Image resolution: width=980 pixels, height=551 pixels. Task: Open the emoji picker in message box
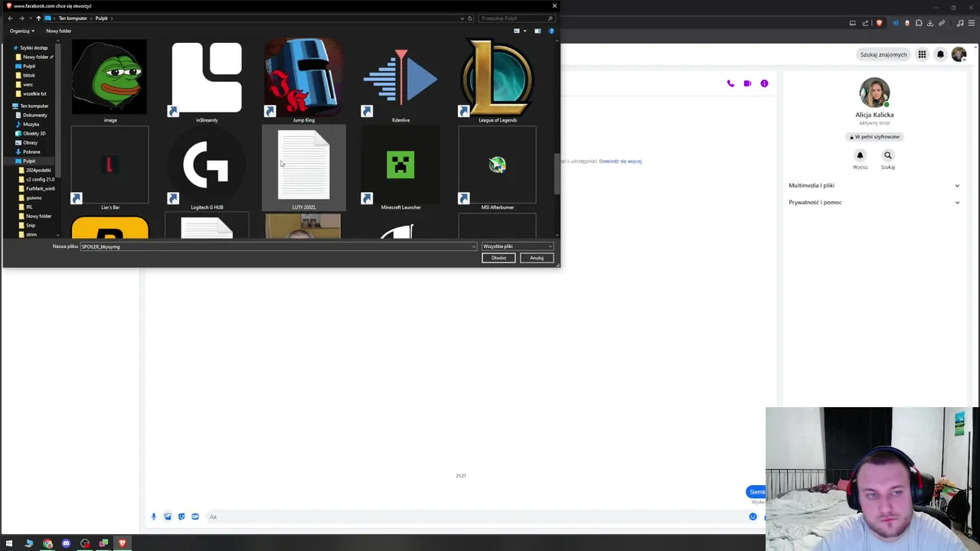(x=753, y=517)
